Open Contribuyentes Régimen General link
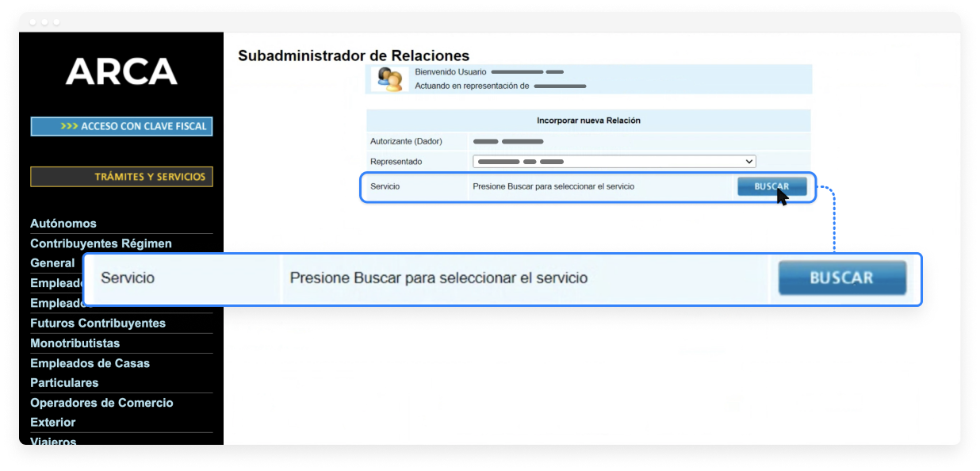 coord(101,253)
